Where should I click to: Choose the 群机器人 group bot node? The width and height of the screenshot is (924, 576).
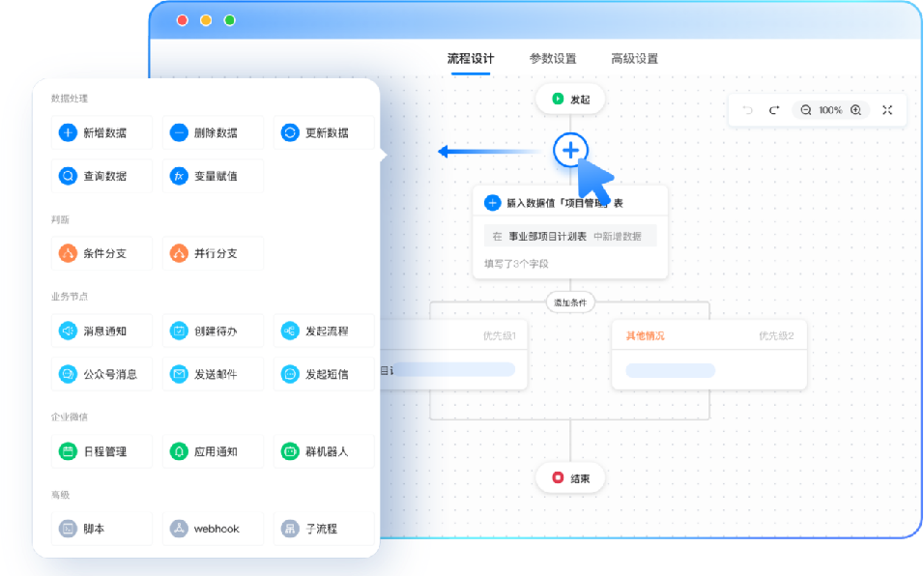324,451
